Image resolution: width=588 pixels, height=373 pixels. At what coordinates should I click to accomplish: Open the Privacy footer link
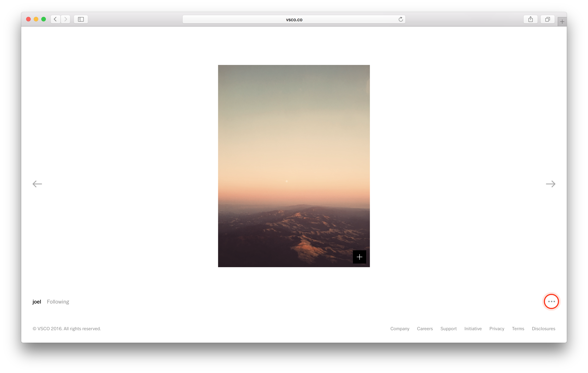click(x=497, y=329)
